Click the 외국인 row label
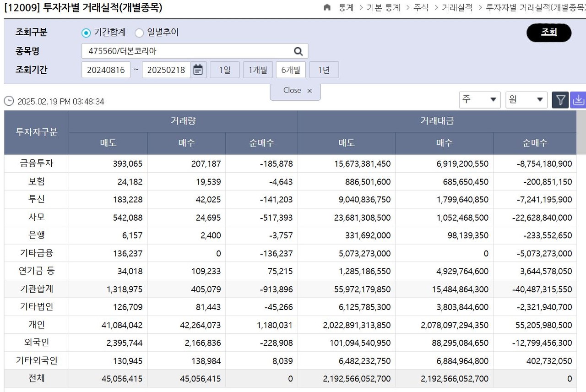586x392 pixels. 37,343
